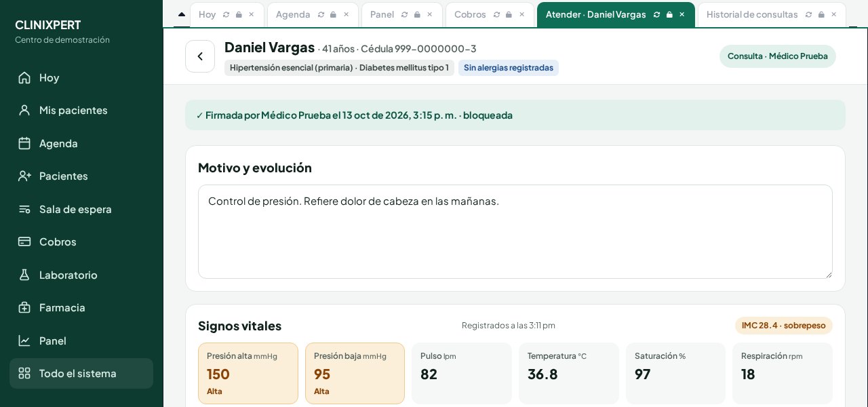Click the Todo el sistema grid icon

(24, 373)
